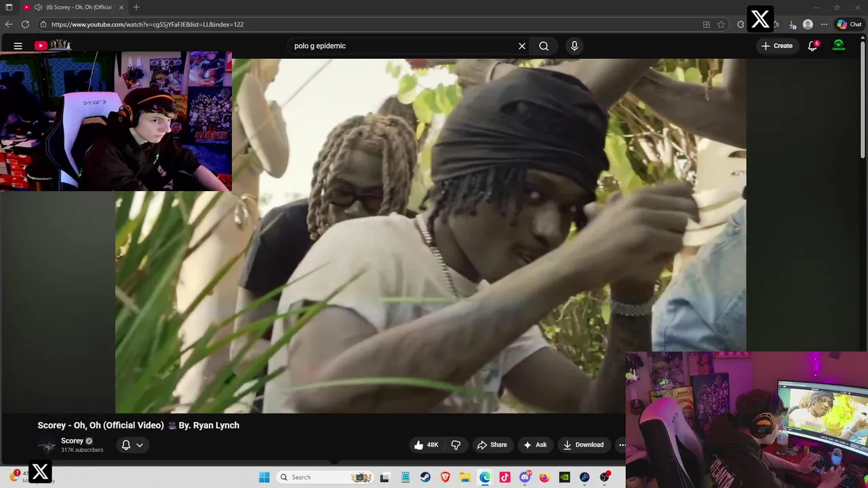Open Task View on taskbar
Screen dimensions: 868x488
pos(384,477)
